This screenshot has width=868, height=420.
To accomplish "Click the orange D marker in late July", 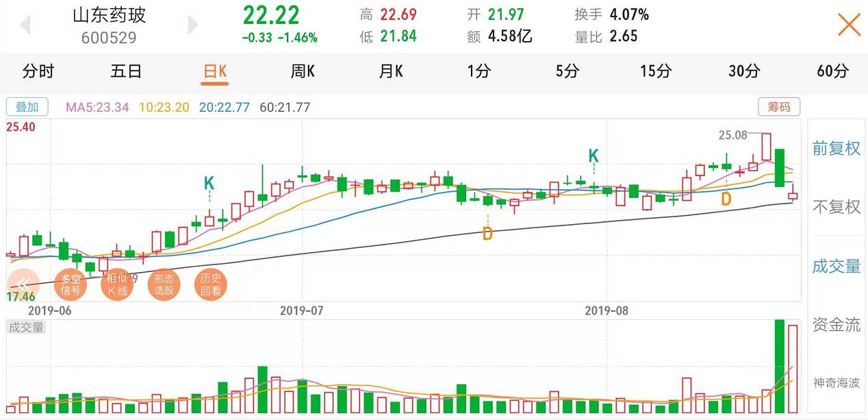I will (x=487, y=234).
